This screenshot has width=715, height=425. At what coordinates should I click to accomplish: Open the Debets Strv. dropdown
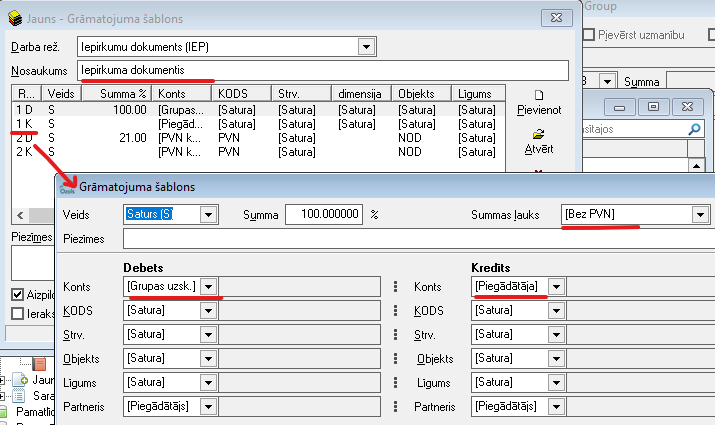[x=208, y=334]
